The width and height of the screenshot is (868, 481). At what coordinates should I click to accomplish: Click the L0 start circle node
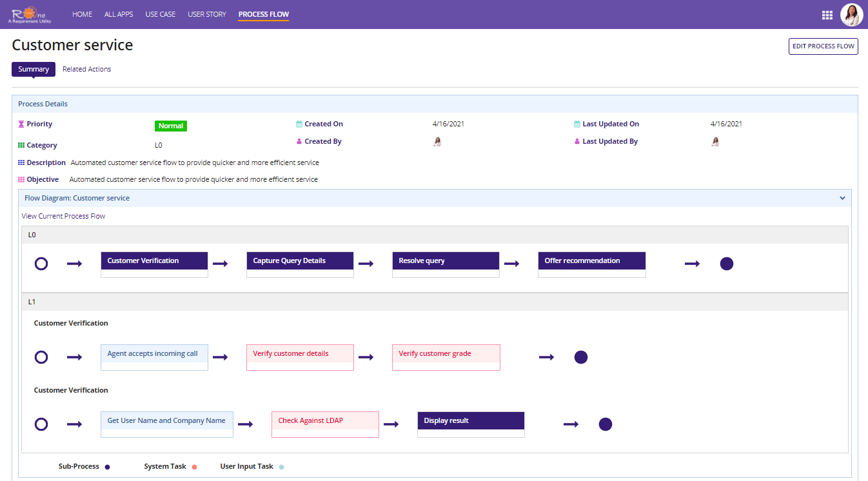click(x=41, y=264)
